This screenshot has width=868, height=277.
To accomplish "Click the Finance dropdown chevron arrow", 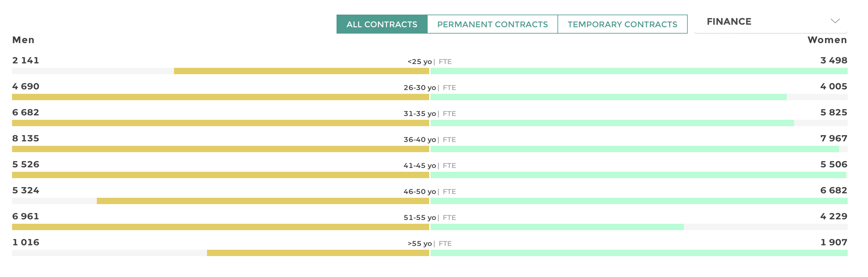I will coord(835,21).
